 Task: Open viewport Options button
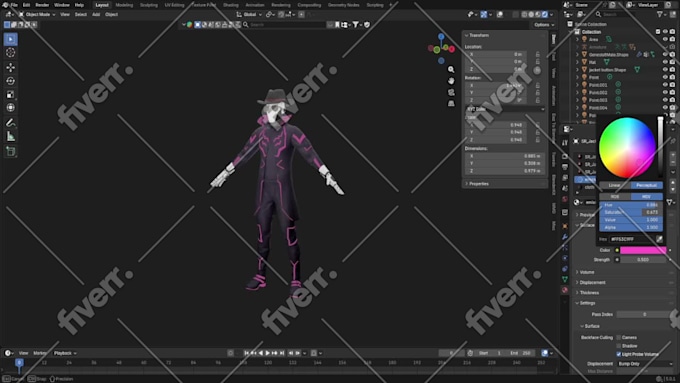(543, 25)
